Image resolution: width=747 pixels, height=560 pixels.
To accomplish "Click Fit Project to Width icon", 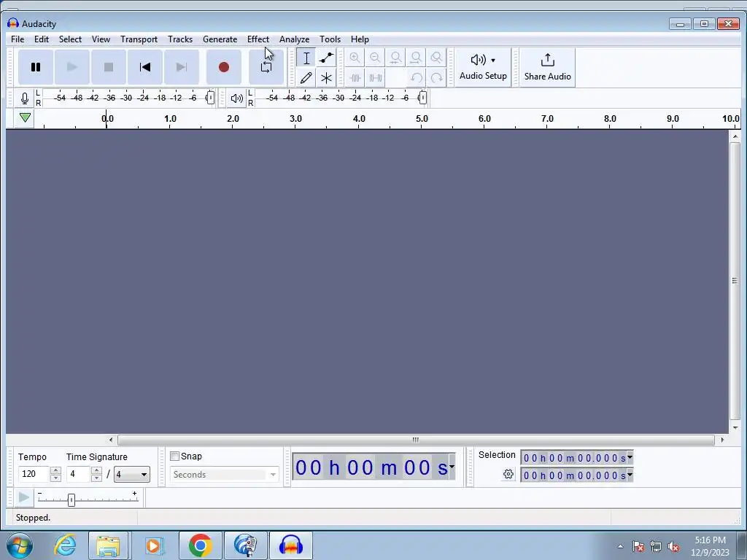I will click(x=416, y=58).
